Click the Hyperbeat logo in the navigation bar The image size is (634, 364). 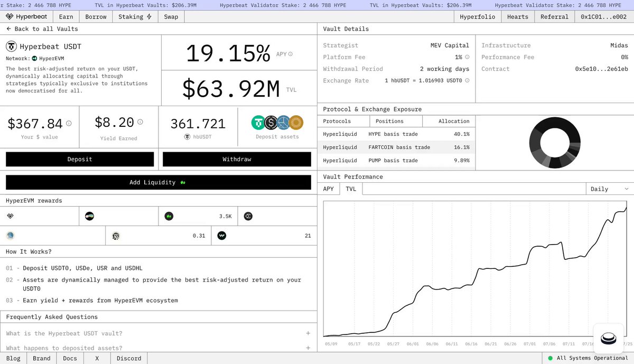tap(26, 16)
